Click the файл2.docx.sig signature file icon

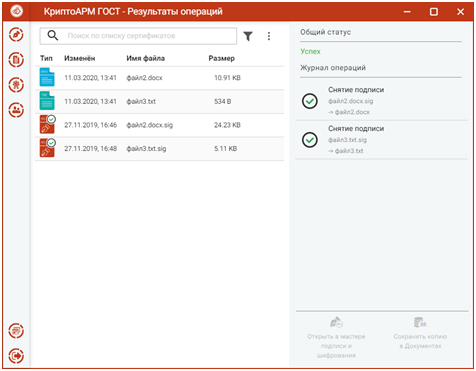pyautogui.click(x=47, y=124)
